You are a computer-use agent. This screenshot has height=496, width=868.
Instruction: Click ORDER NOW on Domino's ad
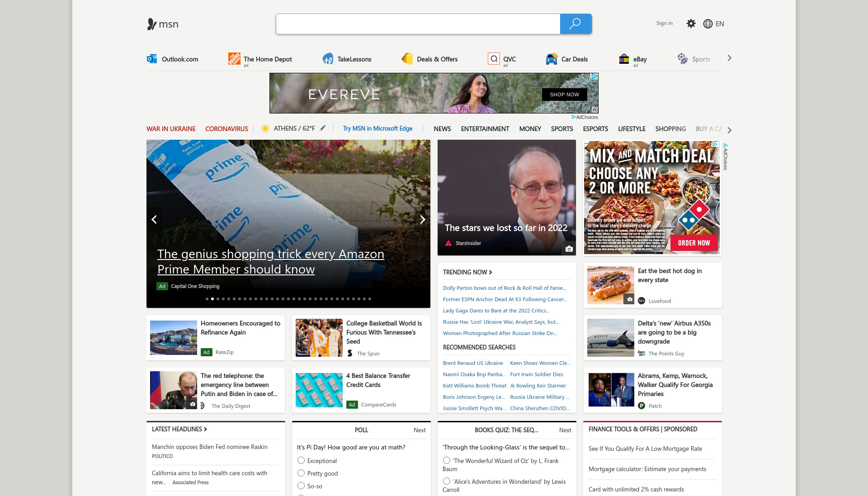pos(694,243)
